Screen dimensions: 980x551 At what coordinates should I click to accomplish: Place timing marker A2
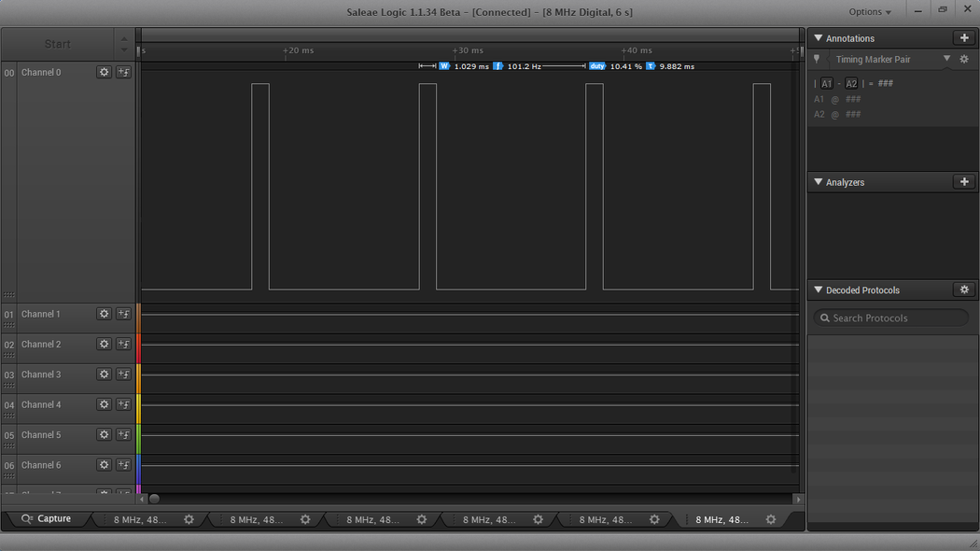(x=851, y=83)
